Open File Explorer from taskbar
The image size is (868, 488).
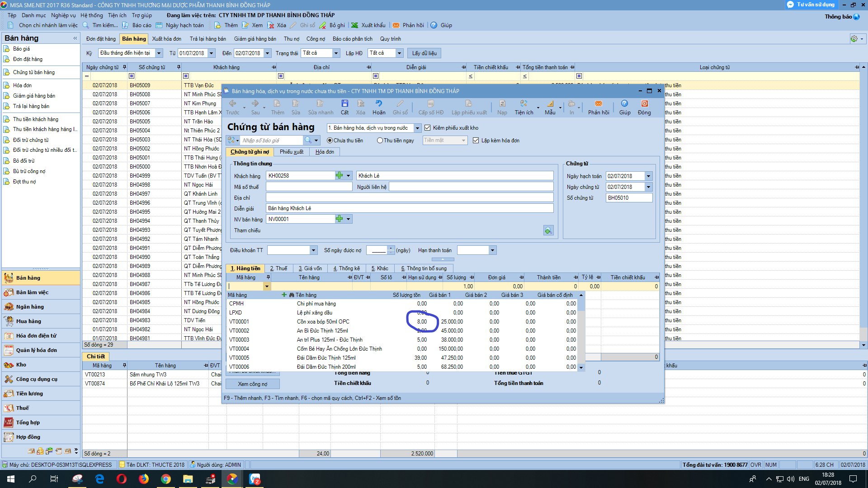click(188, 479)
